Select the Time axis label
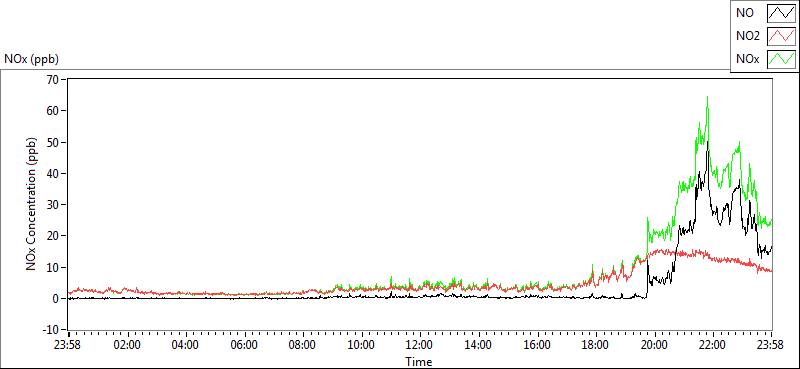The height and width of the screenshot is (369, 800). coord(419,362)
